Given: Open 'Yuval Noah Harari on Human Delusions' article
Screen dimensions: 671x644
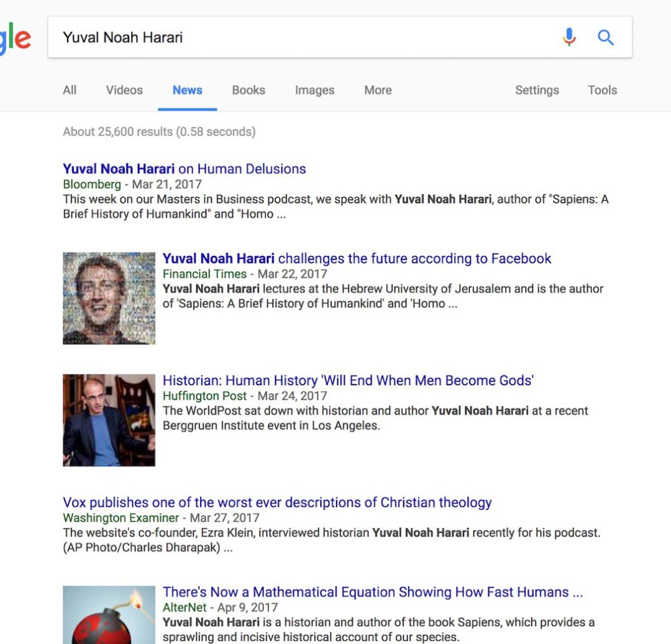Looking at the screenshot, I should 185,168.
